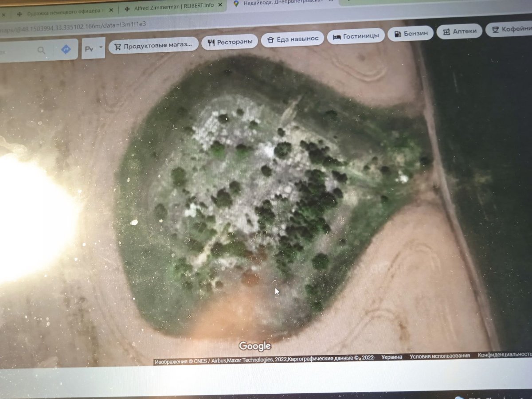This screenshot has width=532, height=399.
Task: Click the Google Maps pin favicon on the tab
Action: pos(236,4)
